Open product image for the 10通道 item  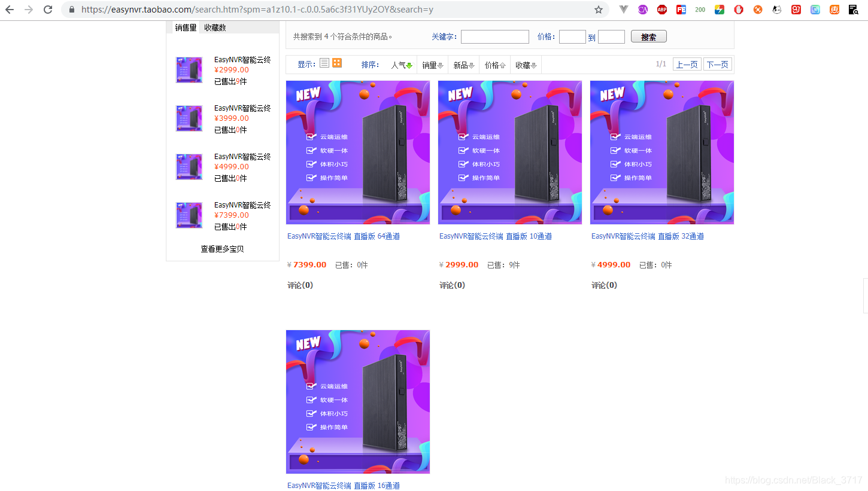pos(510,153)
